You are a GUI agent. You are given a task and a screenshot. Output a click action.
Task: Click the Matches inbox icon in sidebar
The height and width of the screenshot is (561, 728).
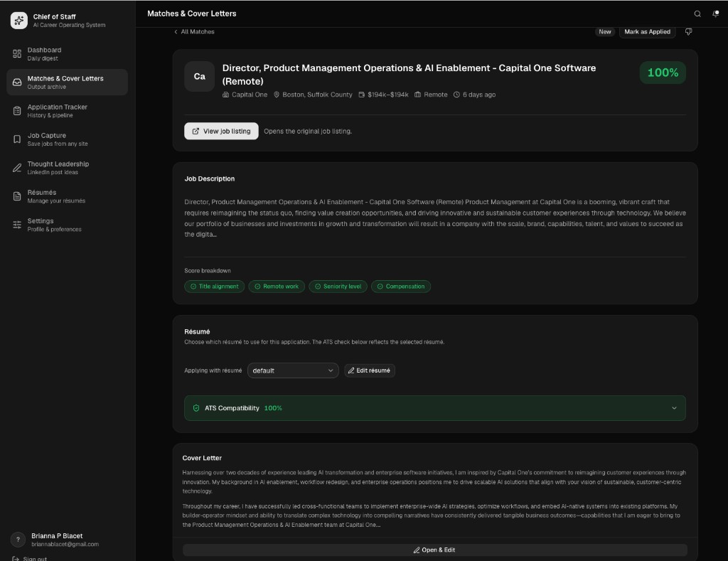tap(17, 82)
